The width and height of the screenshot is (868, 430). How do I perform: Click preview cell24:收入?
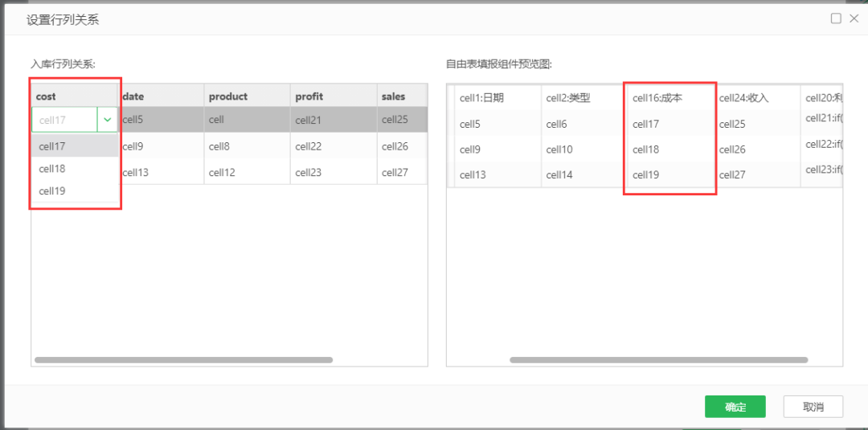coord(757,99)
